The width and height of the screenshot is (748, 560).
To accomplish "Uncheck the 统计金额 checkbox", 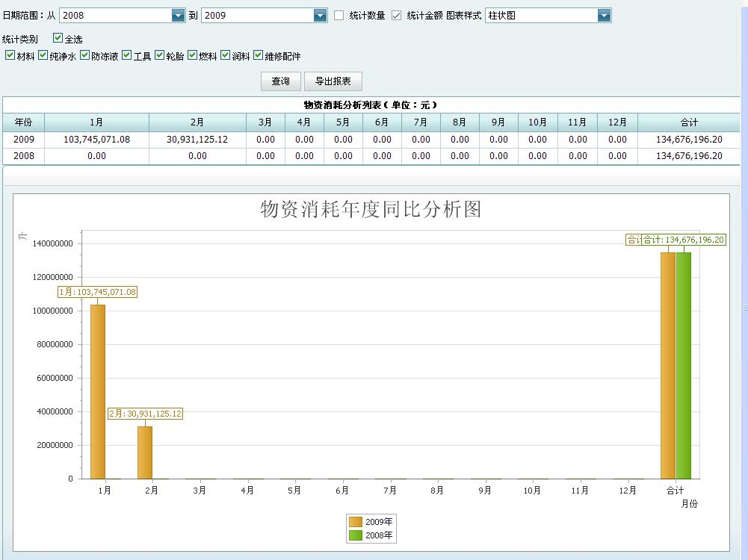I will coord(397,16).
